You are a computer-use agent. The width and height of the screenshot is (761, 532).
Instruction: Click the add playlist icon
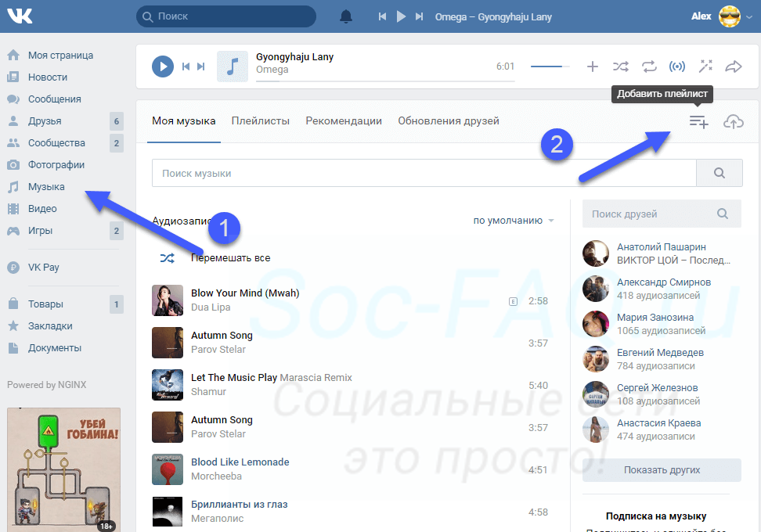pos(698,122)
